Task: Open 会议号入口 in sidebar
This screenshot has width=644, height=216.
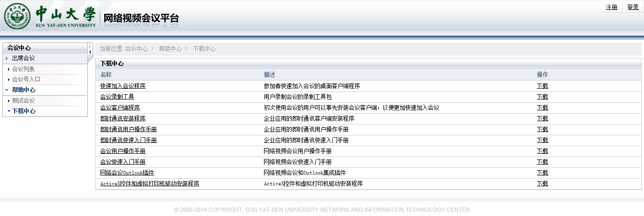Action: point(26,80)
